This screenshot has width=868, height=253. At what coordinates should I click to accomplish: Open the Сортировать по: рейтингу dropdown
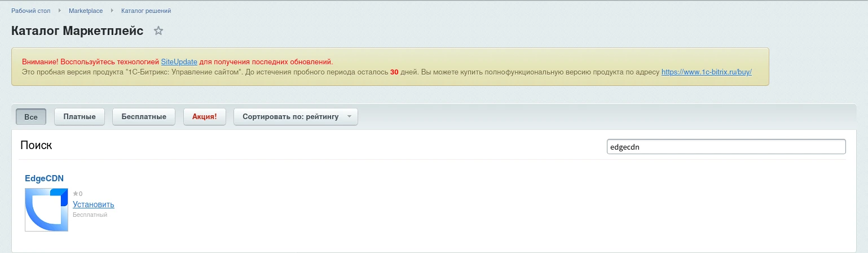[296, 117]
